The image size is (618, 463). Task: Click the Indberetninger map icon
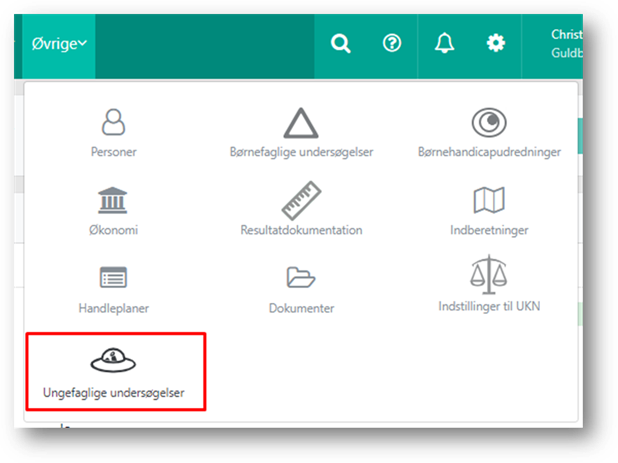click(489, 200)
